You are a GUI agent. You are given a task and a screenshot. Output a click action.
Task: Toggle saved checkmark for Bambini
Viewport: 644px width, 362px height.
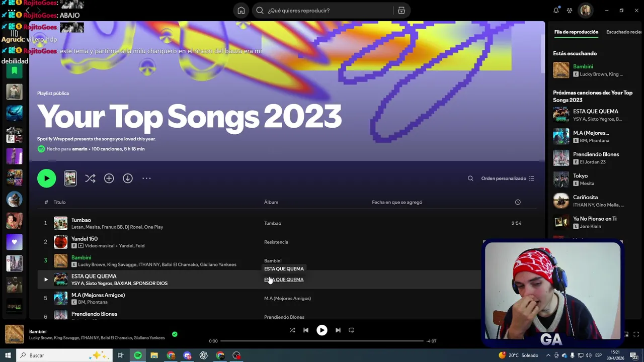click(175, 334)
